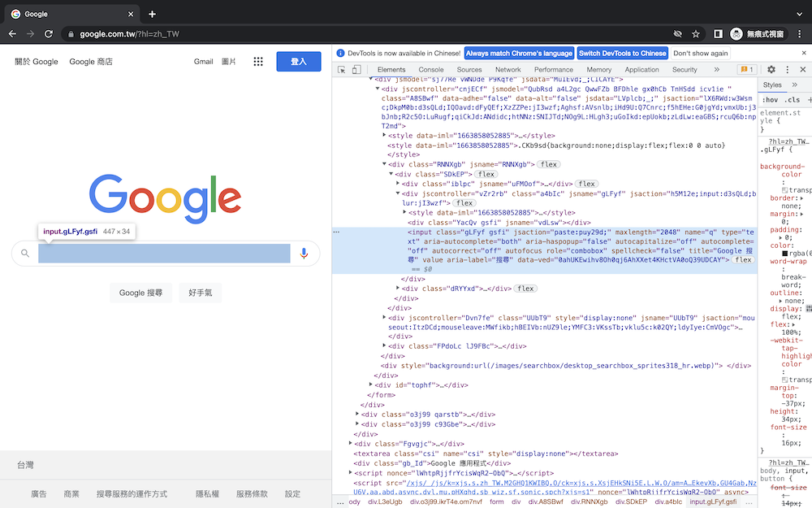This screenshot has height=508, width=812.
Task: Toggle the browser side panel icon
Action: coord(718,33)
